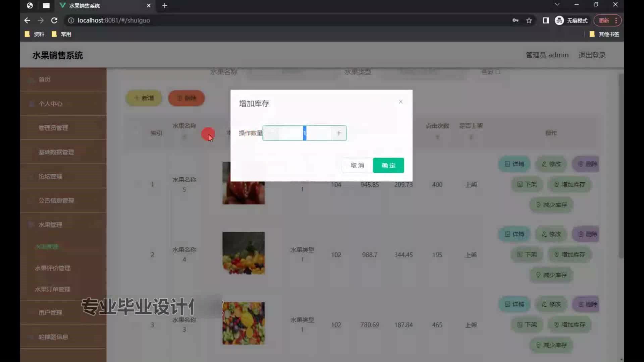The height and width of the screenshot is (362, 644).
Task: Open a new browser tab
Action: (x=164, y=5)
